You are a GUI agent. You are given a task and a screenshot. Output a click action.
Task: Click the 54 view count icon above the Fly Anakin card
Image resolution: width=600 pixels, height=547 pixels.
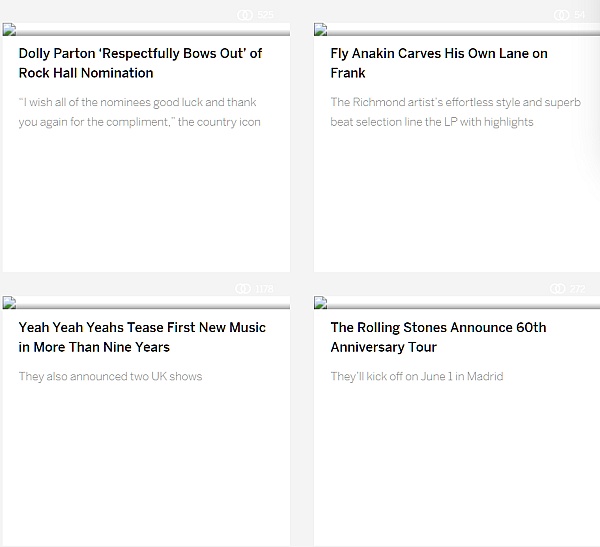561,15
